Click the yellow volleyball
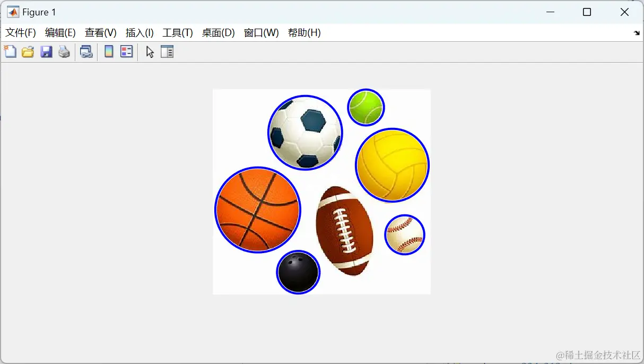 tap(392, 165)
